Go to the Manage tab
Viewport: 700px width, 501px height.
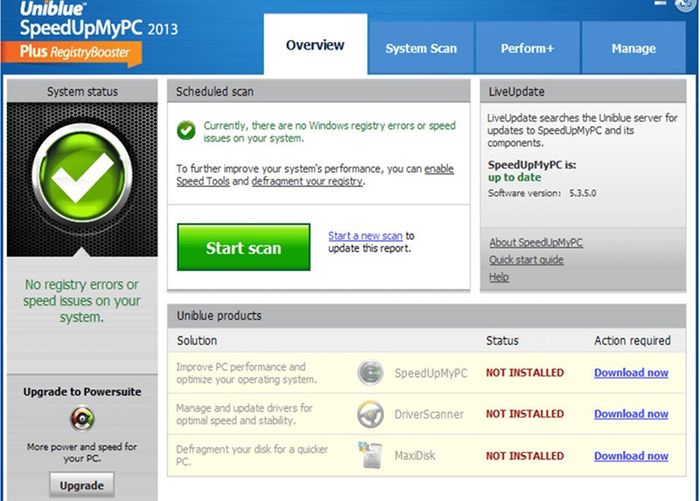coord(633,48)
